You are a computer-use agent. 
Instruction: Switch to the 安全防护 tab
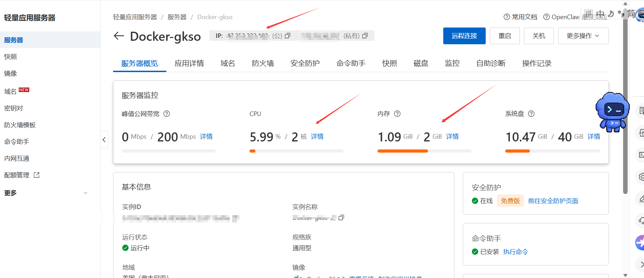point(305,63)
